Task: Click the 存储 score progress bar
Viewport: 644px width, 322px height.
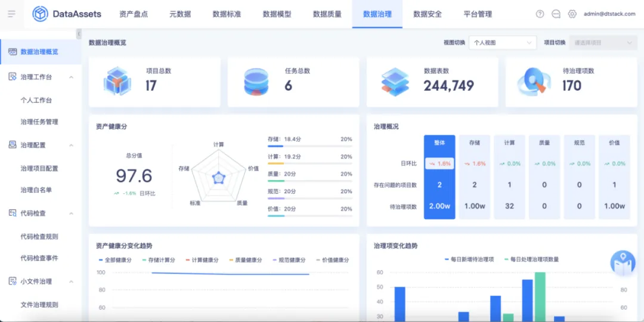Action: pos(309,146)
